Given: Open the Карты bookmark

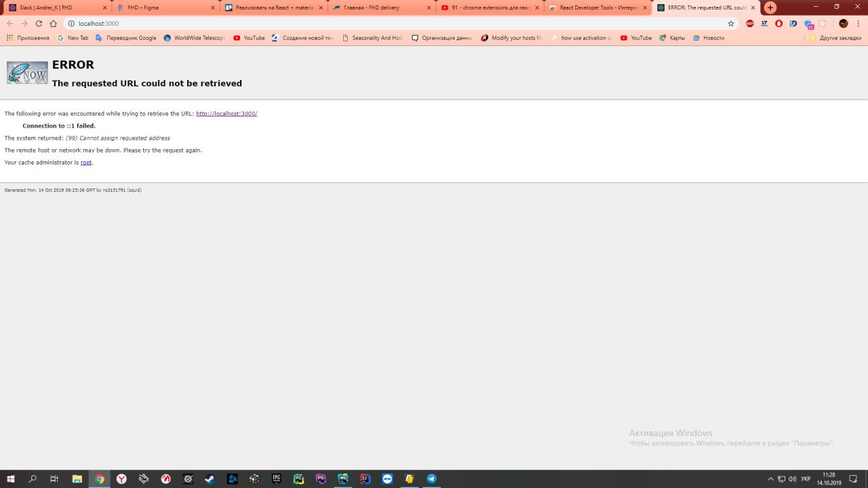Looking at the screenshot, I should coord(672,38).
